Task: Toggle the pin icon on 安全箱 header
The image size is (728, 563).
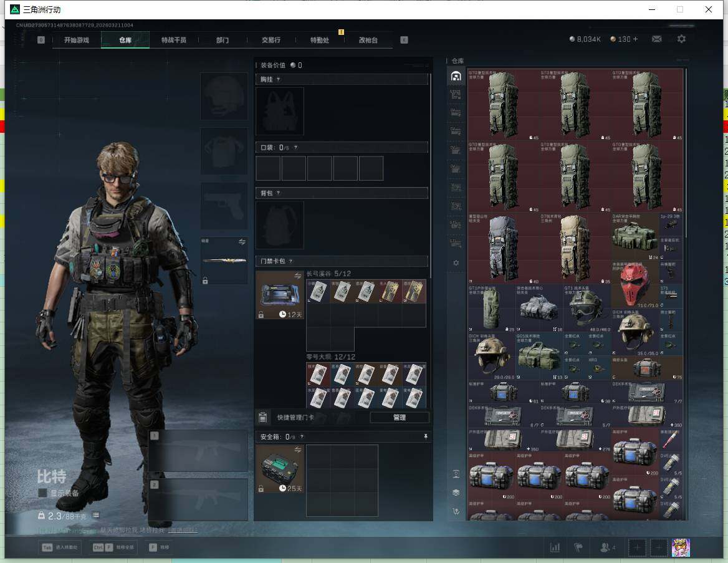Action: click(426, 437)
